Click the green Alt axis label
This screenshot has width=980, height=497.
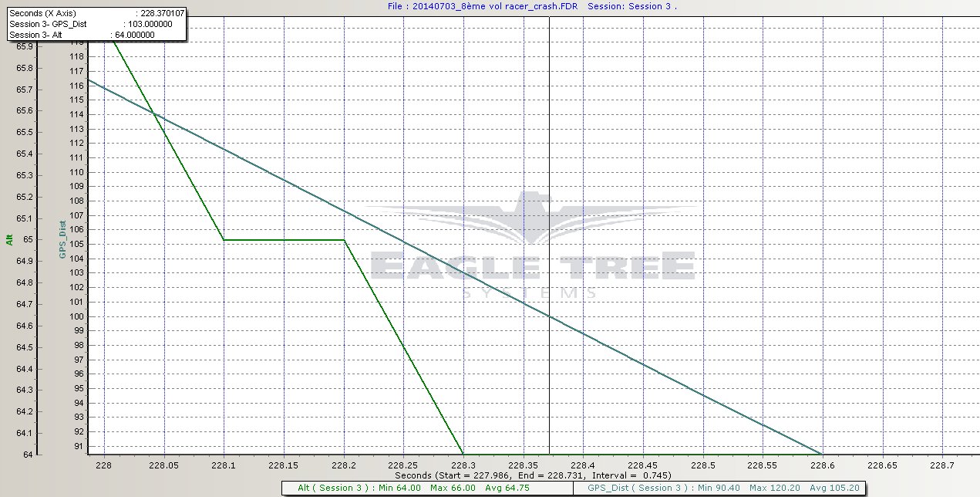click(x=10, y=240)
